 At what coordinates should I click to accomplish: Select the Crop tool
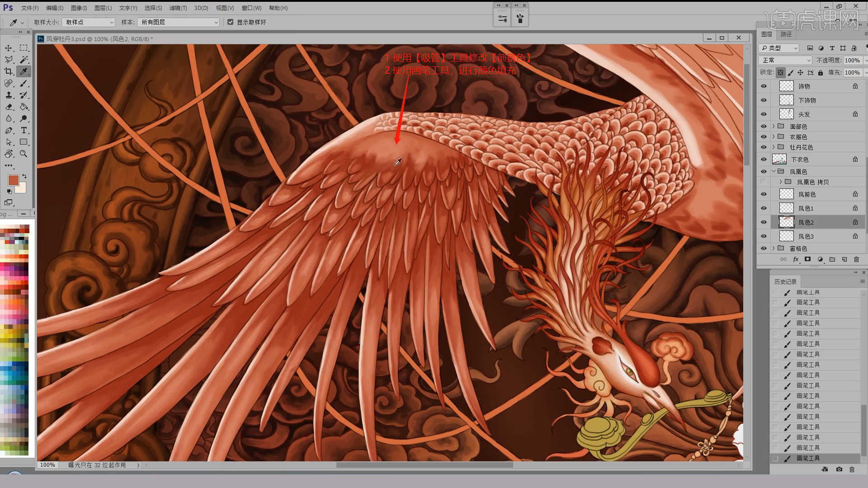(x=9, y=71)
